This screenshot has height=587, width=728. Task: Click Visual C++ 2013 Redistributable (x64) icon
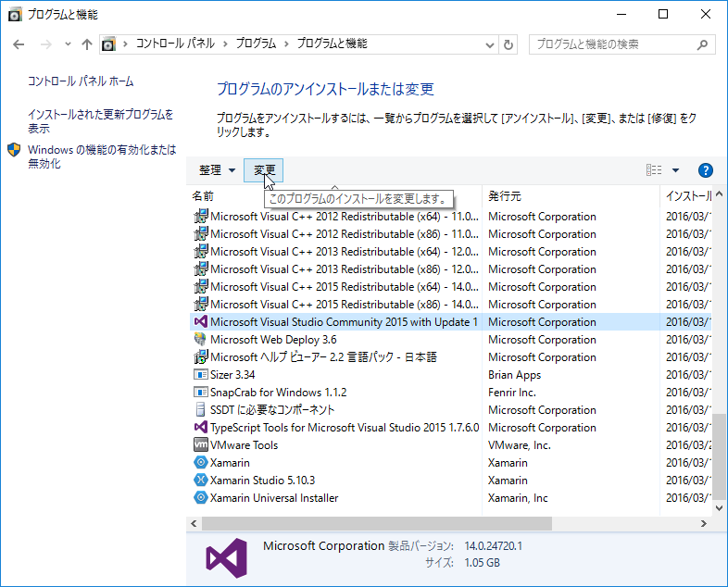coord(201,252)
